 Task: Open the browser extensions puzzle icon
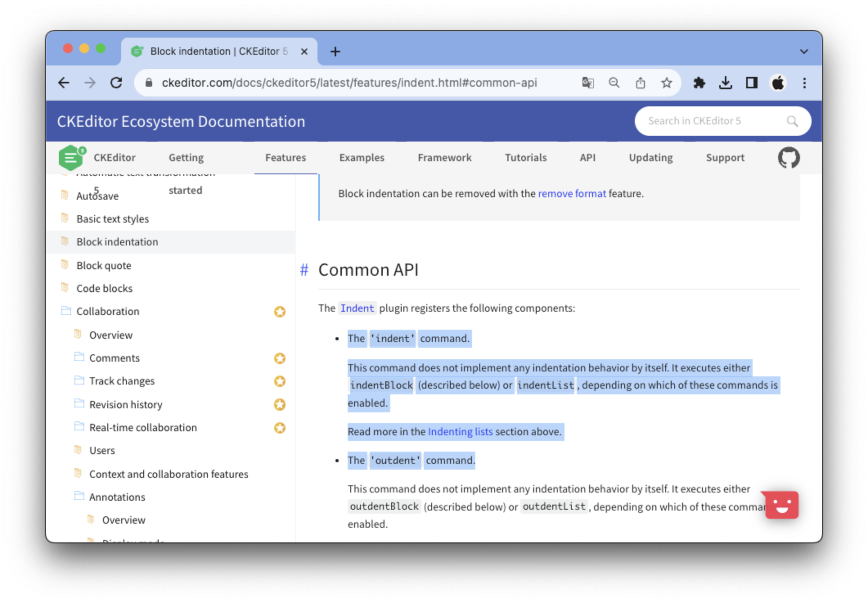coord(699,83)
